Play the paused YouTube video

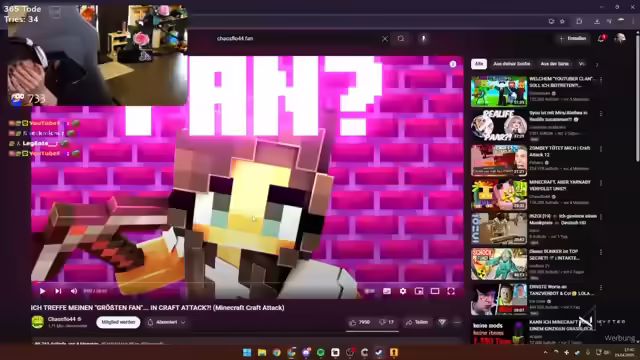click(42, 291)
